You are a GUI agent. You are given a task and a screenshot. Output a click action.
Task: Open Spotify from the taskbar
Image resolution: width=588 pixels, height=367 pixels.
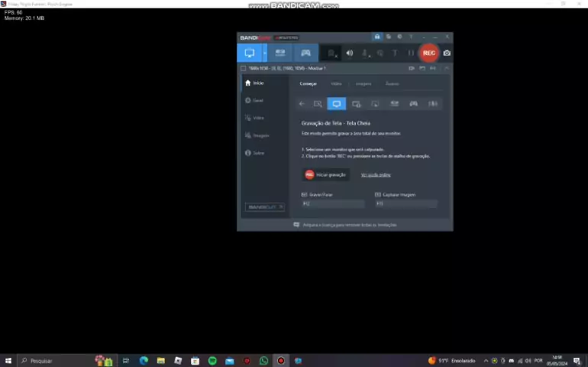coord(212,361)
